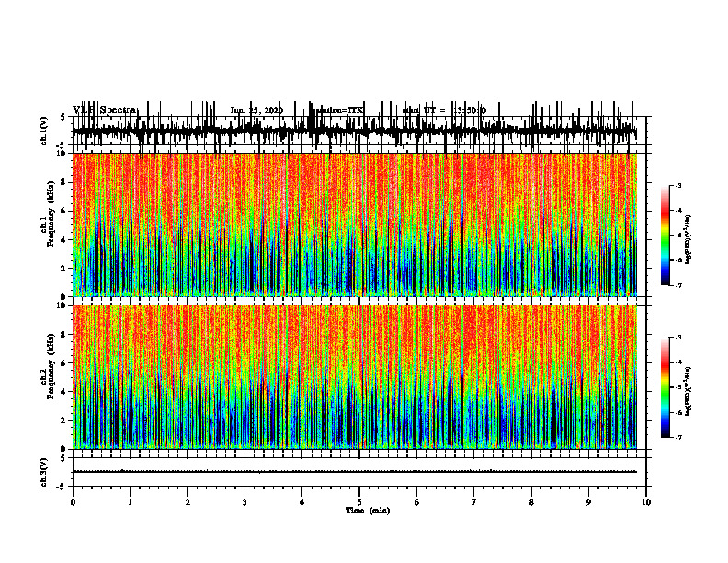This screenshot has height=563, width=728.
Task: Click the ch.2 spectrogram color scale bar
Action: click(665, 387)
